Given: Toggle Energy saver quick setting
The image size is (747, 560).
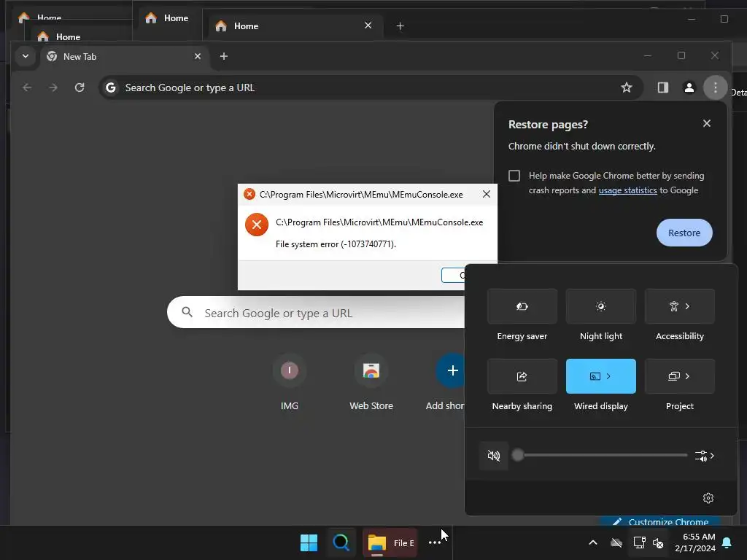Looking at the screenshot, I should click(x=522, y=306).
